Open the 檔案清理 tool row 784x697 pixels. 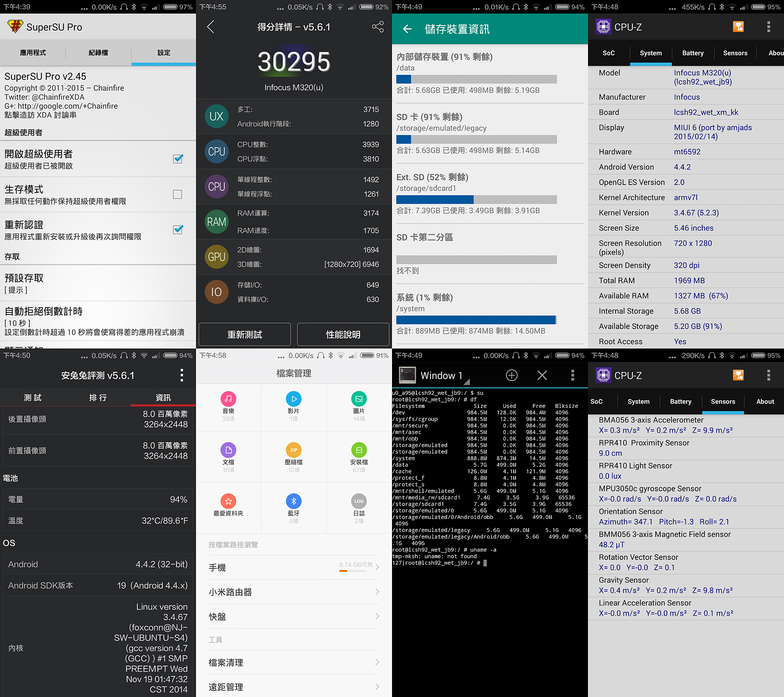coord(294,663)
